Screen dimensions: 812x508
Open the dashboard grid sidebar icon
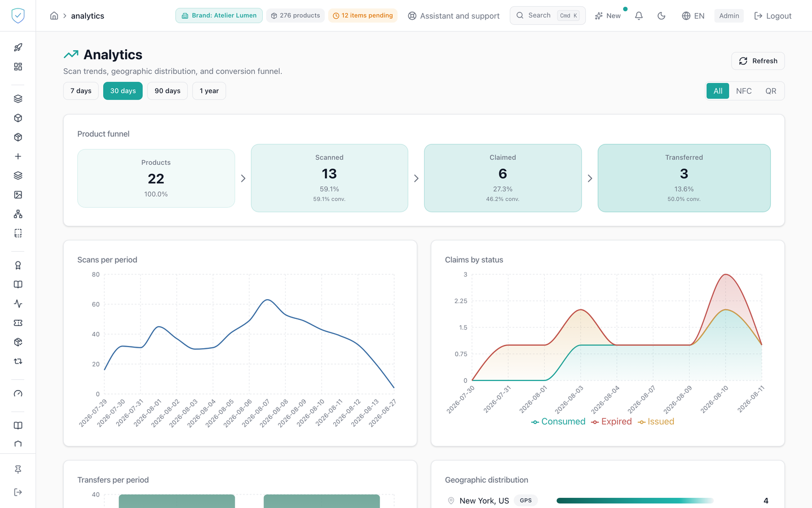18,67
